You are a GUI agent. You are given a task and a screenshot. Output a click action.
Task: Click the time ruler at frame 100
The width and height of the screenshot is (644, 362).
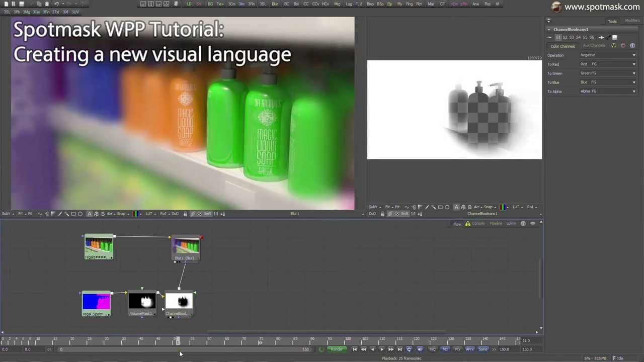click(348, 341)
